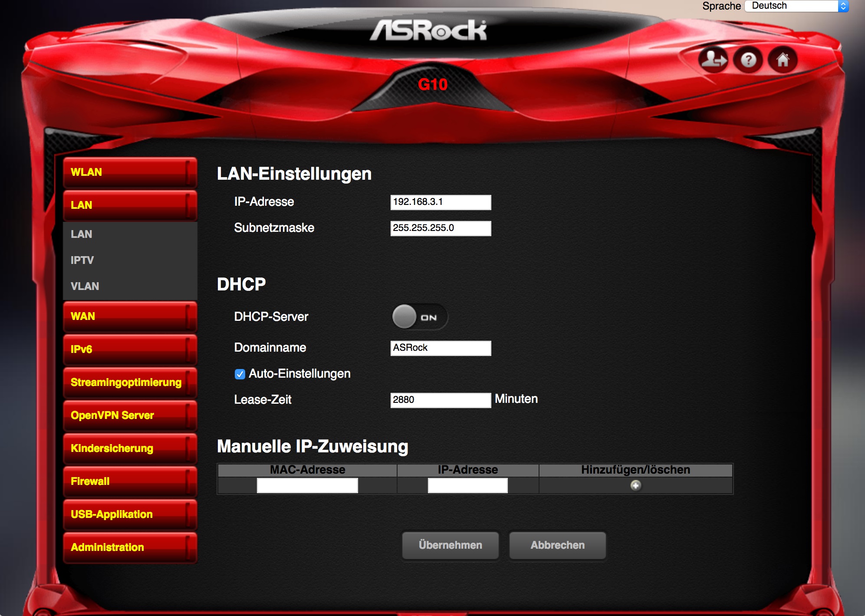Screen dimensions: 865x616
Task: Collapse the red LAN menu section
Action: [x=130, y=205]
